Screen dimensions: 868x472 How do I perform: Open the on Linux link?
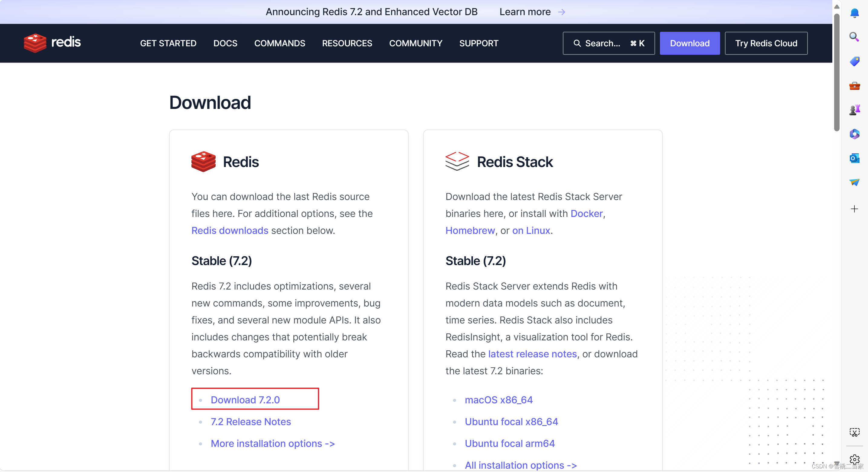coord(531,230)
